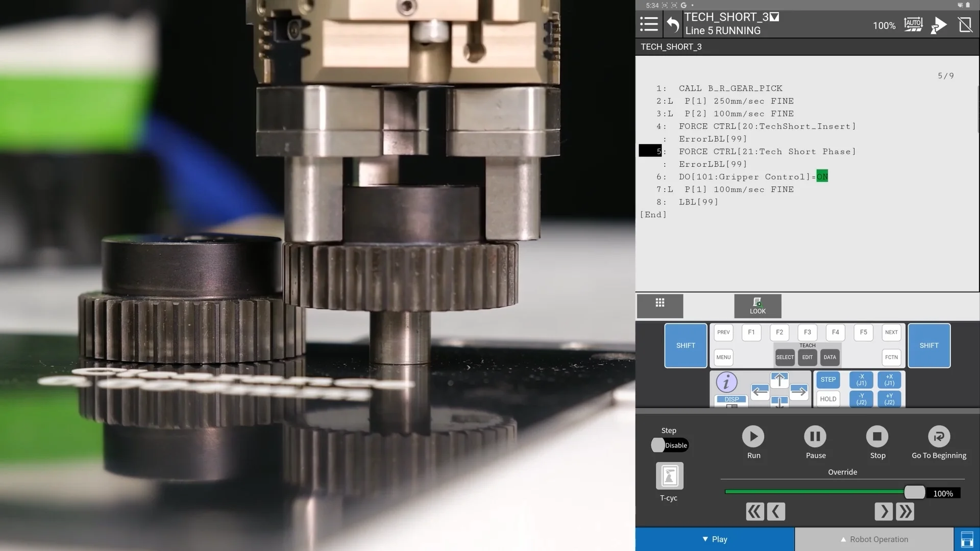The height and width of the screenshot is (551, 980).
Task: Click the DATA teach key
Action: pos(830,357)
